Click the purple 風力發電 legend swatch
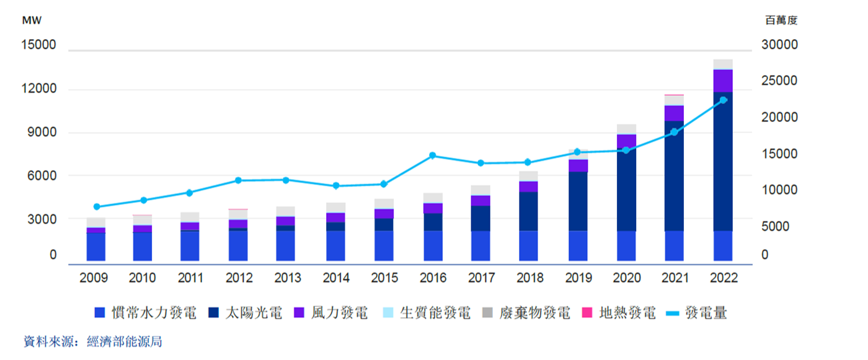This screenshot has width=868, height=360. tap(301, 313)
